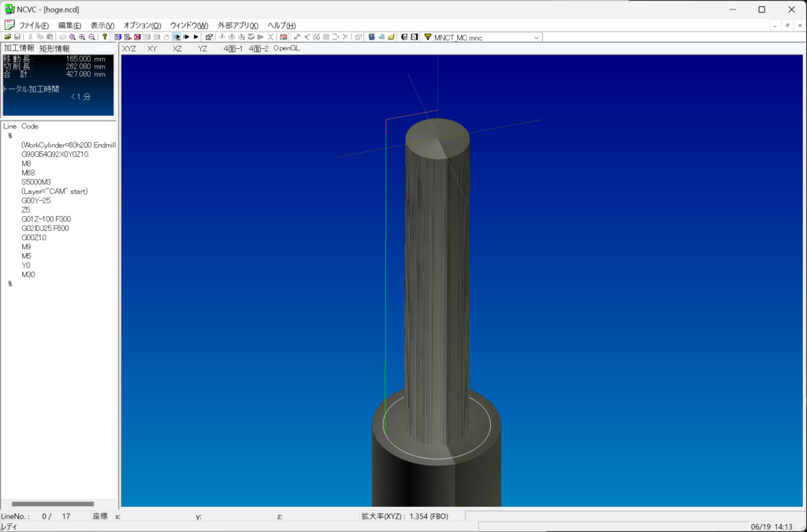This screenshot has height=532, width=807.
Task: Select code line G90G54G92X0Y0Z10.
Action: point(56,154)
